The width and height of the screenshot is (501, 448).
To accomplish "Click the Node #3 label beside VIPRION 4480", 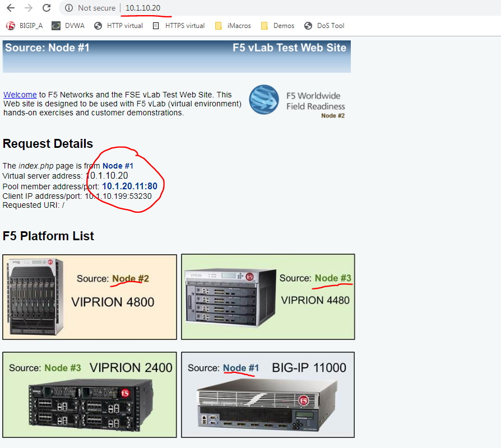I will tap(333, 278).
